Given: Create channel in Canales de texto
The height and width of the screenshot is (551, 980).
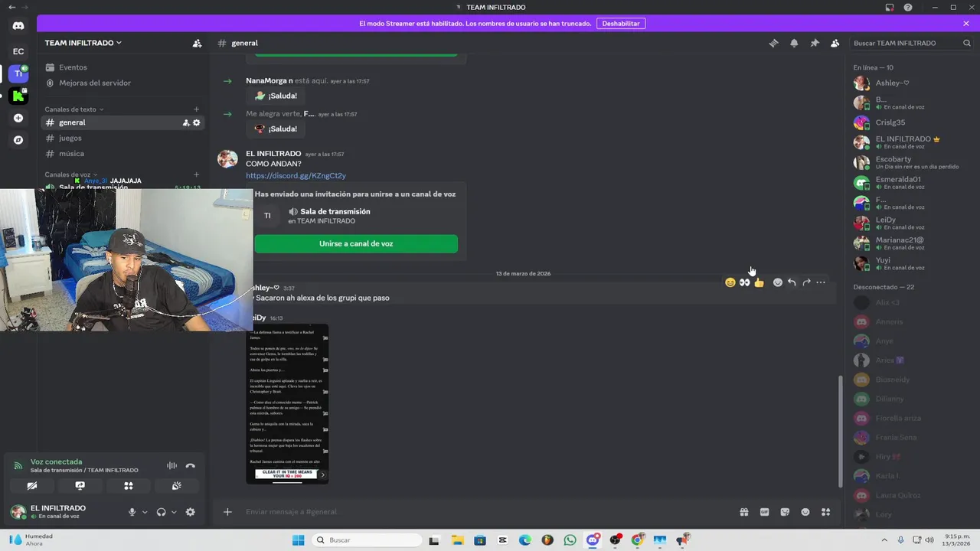Looking at the screenshot, I should click(x=197, y=109).
